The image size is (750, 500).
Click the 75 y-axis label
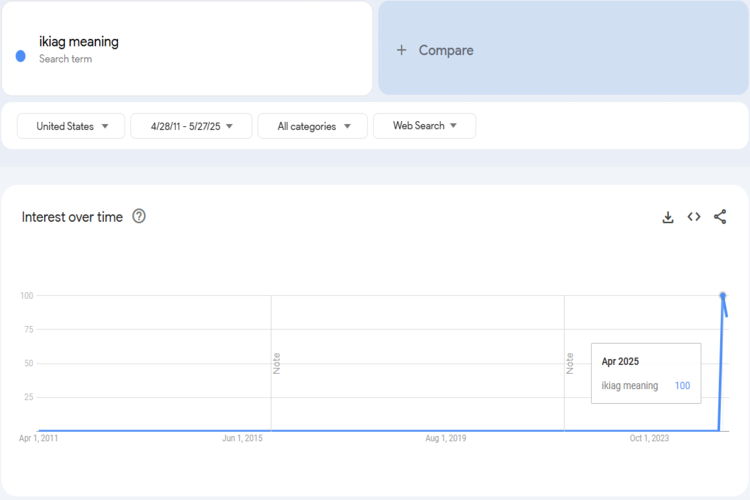point(29,329)
